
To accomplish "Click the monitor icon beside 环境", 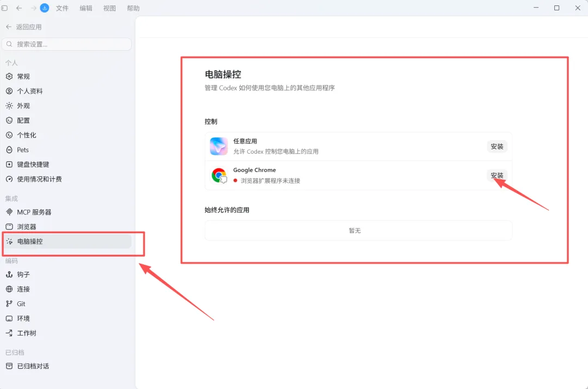I will tap(9, 319).
